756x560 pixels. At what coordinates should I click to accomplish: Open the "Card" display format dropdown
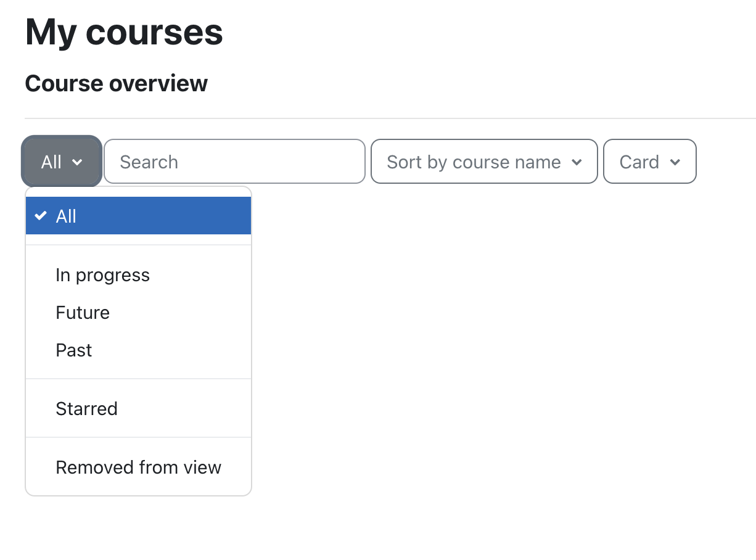649,162
